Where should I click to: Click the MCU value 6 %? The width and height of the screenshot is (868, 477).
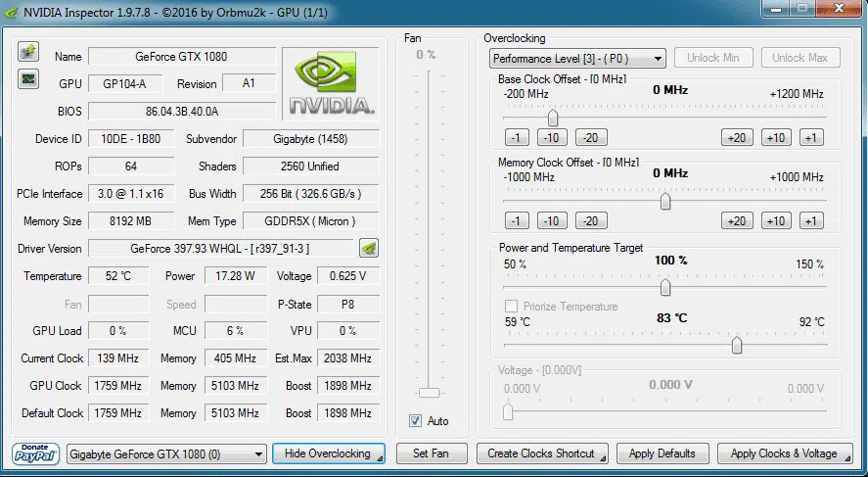(235, 331)
